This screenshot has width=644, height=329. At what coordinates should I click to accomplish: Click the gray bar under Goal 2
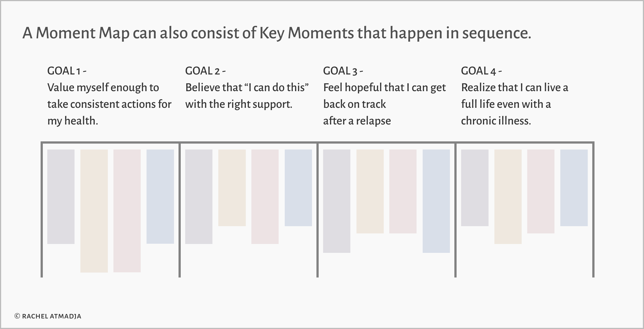[x=199, y=197]
